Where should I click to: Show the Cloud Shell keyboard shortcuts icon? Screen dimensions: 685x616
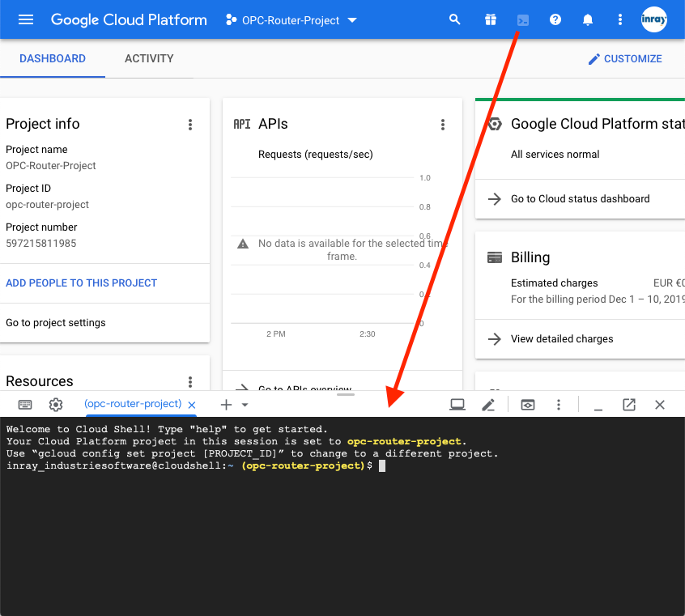25,404
